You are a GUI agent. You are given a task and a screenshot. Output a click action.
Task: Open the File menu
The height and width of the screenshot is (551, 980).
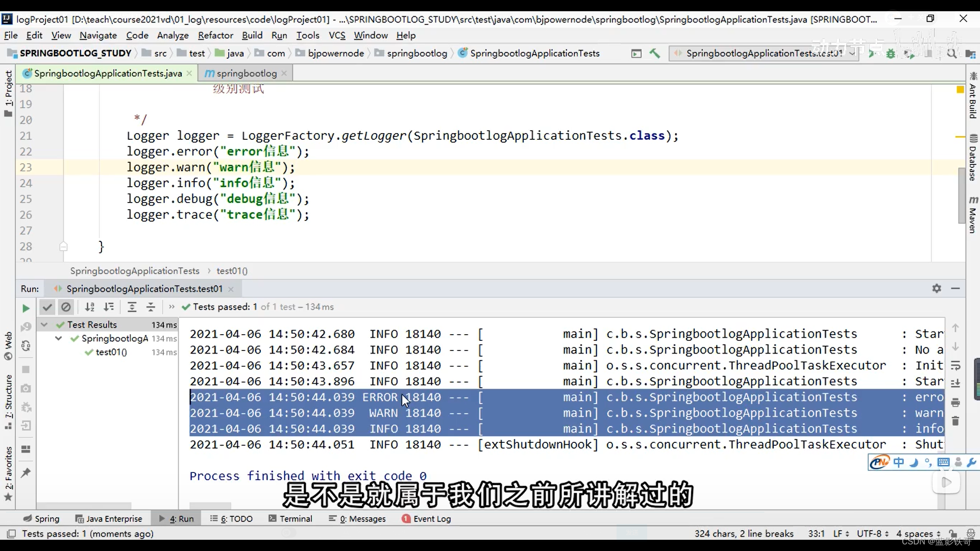(11, 35)
